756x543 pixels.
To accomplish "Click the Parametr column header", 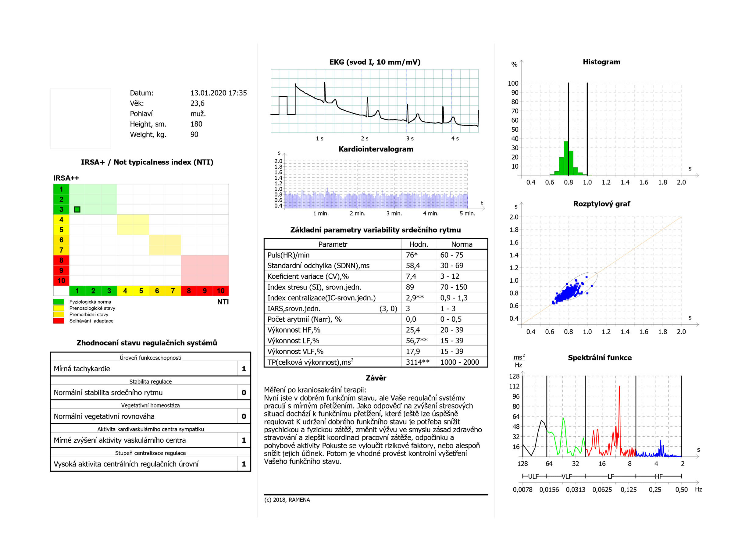I will click(333, 244).
